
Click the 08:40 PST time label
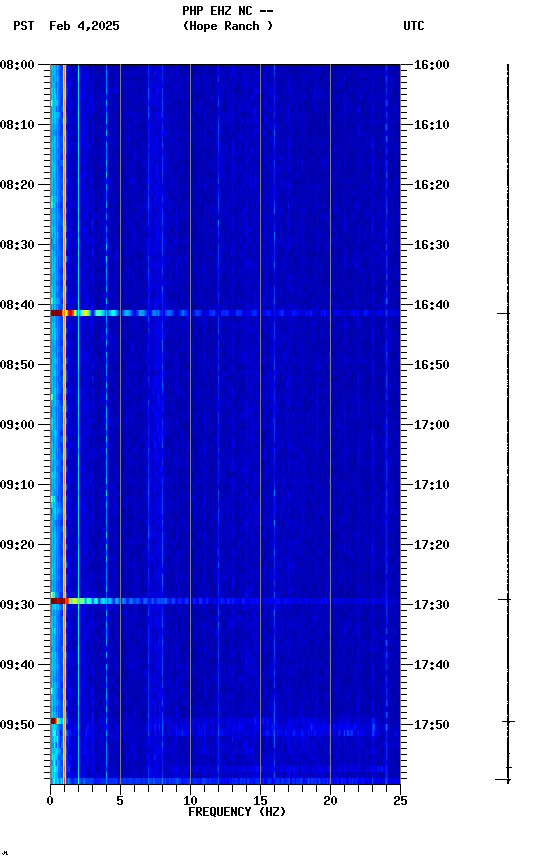tap(17, 305)
